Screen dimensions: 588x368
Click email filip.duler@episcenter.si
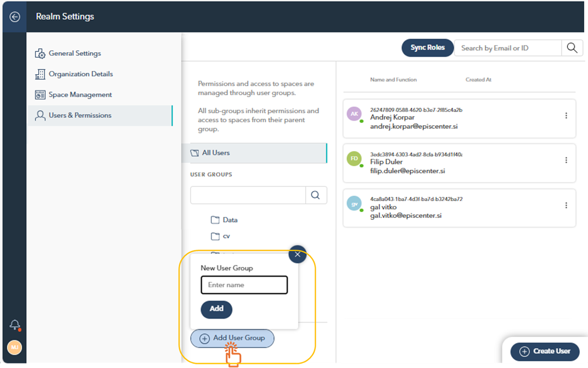(407, 171)
